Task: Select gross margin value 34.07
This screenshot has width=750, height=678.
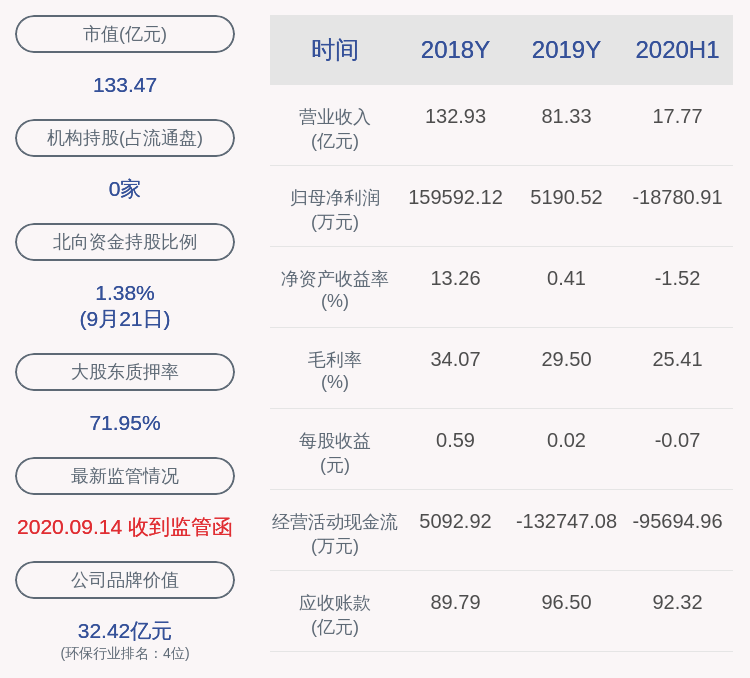Action: click(x=455, y=359)
